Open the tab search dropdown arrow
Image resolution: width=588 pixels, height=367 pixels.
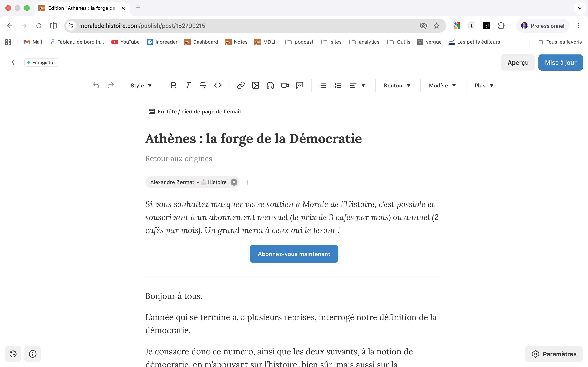coord(580,8)
